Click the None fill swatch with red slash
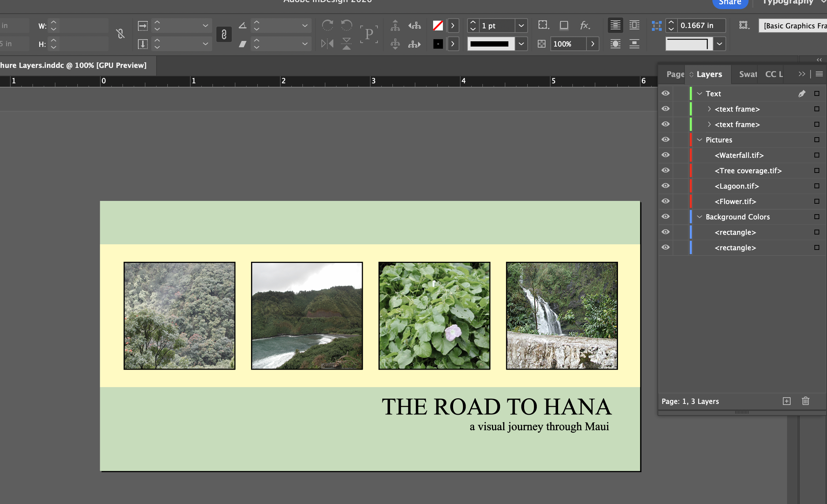 tap(437, 26)
